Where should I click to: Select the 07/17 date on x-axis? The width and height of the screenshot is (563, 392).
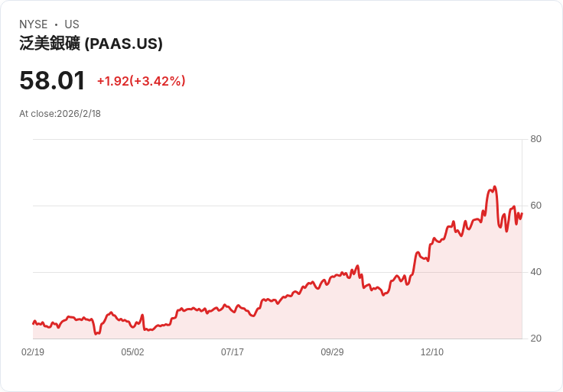233,352
